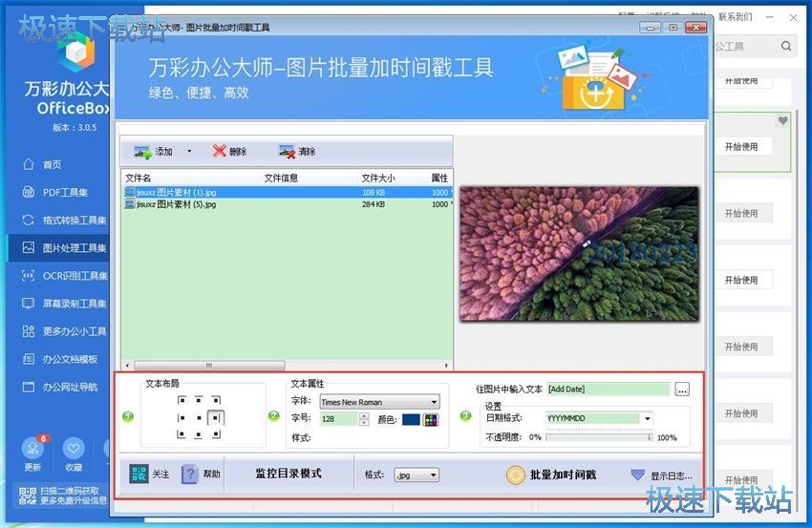Image resolution: width=812 pixels, height=528 pixels.
Task: Click the scan QR code icon in OfficeBox sidebar
Action: point(28,496)
